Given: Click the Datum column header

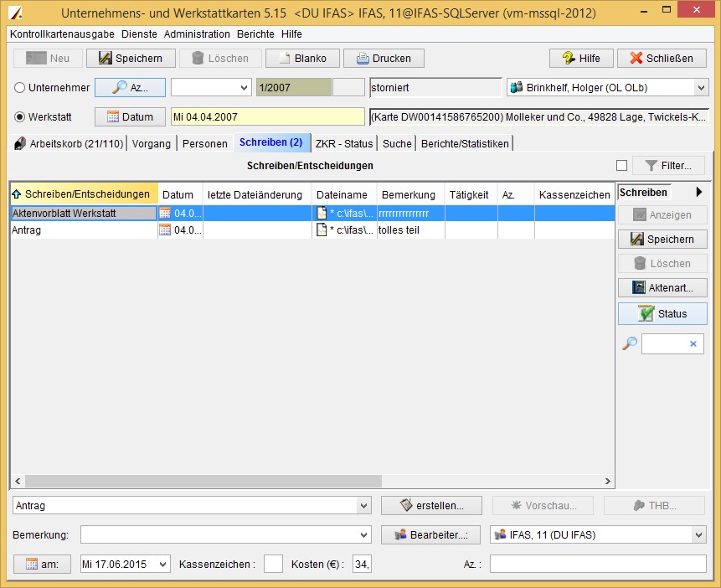Looking at the screenshot, I should 180,194.
